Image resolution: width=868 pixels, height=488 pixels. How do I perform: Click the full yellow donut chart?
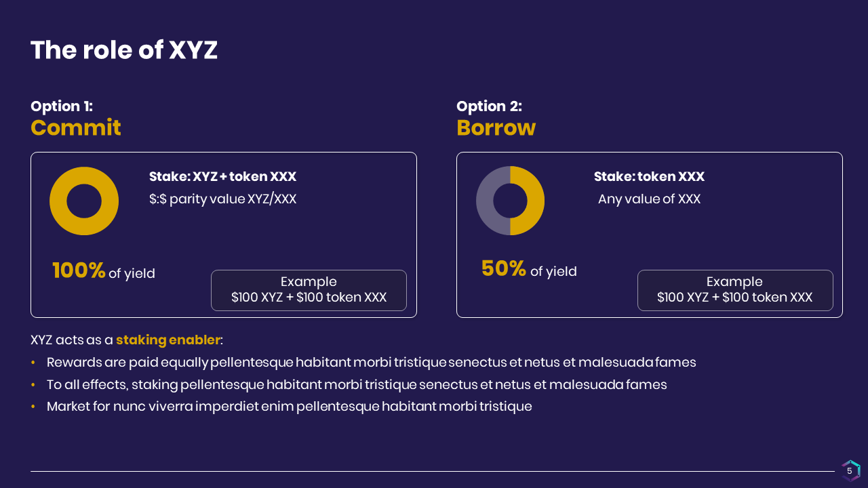(x=84, y=201)
